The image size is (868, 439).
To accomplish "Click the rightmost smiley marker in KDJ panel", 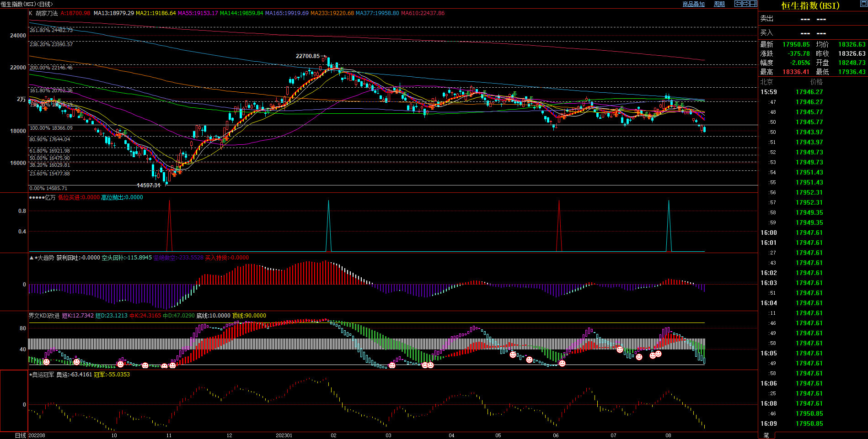I will (x=658, y=354).
